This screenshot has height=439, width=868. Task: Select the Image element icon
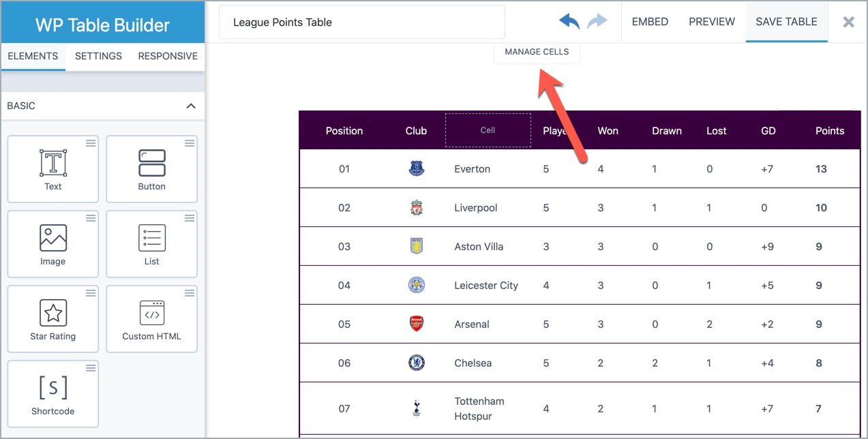coord(53,238)
